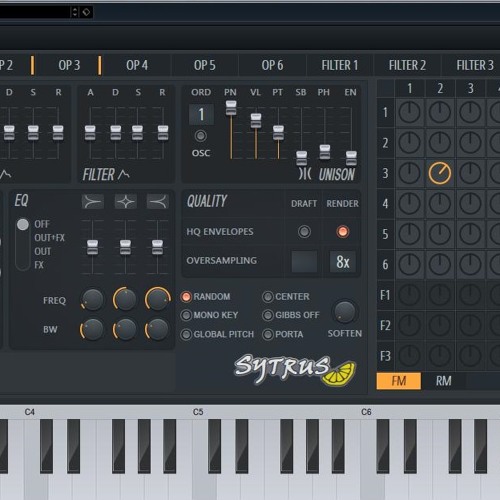Viewport: 500px width, 500px height.
Task: Click third BW knob in EQ section
Action: point(157,330)
